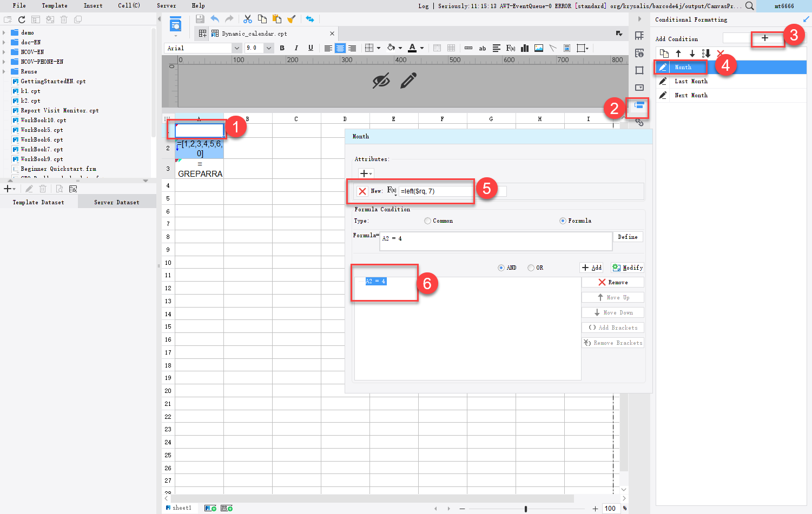
Task: Click the Formula input field containing A2 = 4
Action: coord(496,241)
